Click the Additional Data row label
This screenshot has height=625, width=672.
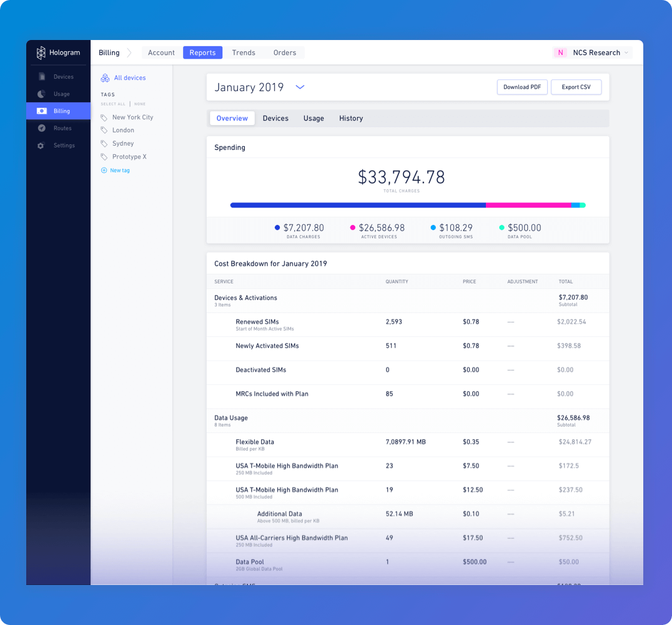279,514
